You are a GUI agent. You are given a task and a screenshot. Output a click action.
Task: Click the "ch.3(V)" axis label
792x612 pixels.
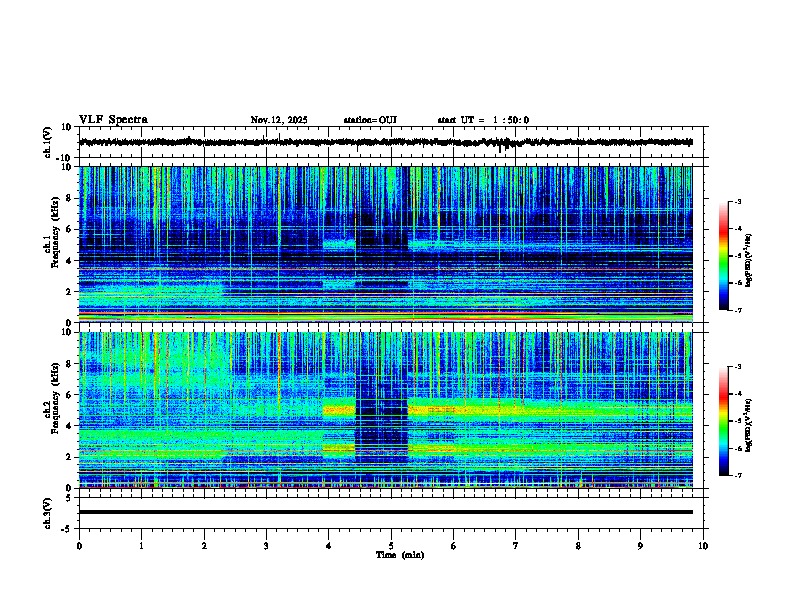coord(47,513)
